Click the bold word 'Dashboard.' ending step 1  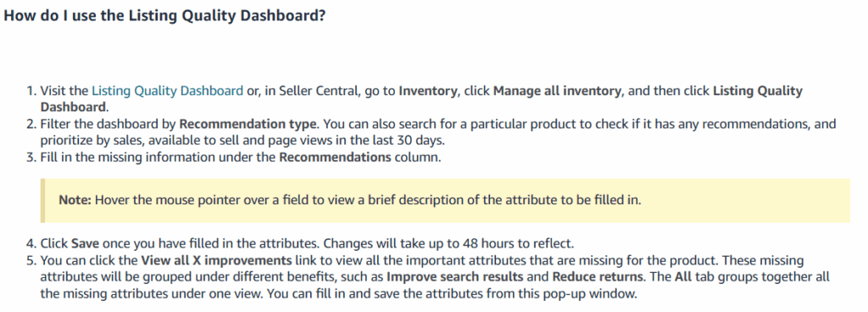(x=75, y=107)
